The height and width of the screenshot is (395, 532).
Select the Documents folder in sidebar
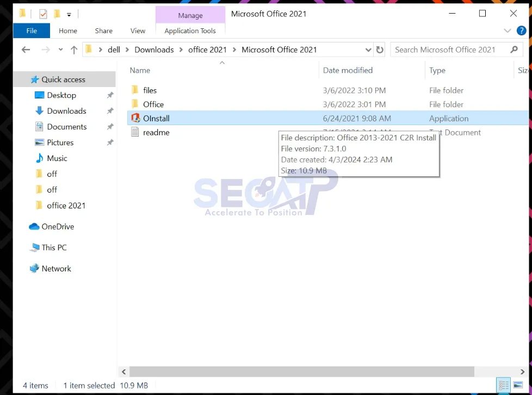pyautogui.click(x=66, y=127)
